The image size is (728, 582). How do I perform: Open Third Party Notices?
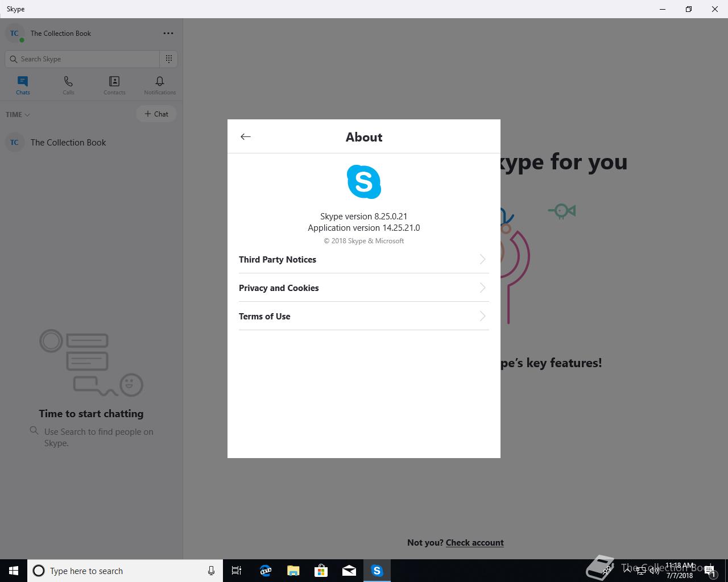(x=363, y=259)
